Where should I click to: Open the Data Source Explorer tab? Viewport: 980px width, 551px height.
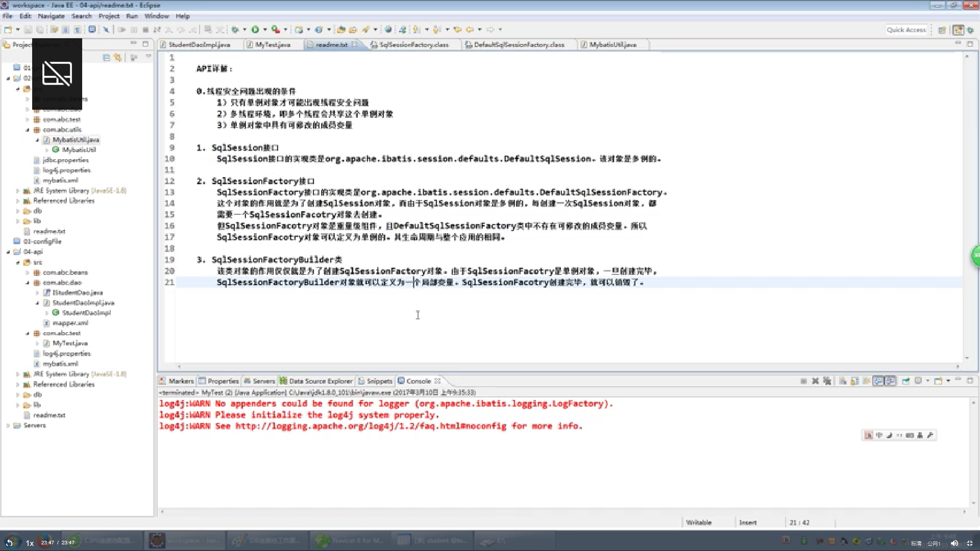pos(316,381)
